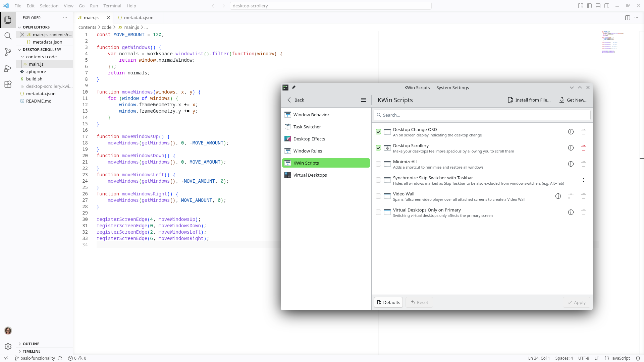Enable the Video Wall script checkbox
The width and height of the screenshot is (644, 362).
(x=378, y=196)
